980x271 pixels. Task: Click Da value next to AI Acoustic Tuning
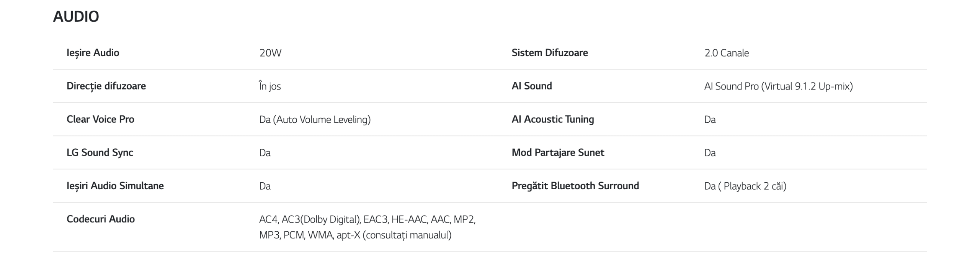(710, 119)
